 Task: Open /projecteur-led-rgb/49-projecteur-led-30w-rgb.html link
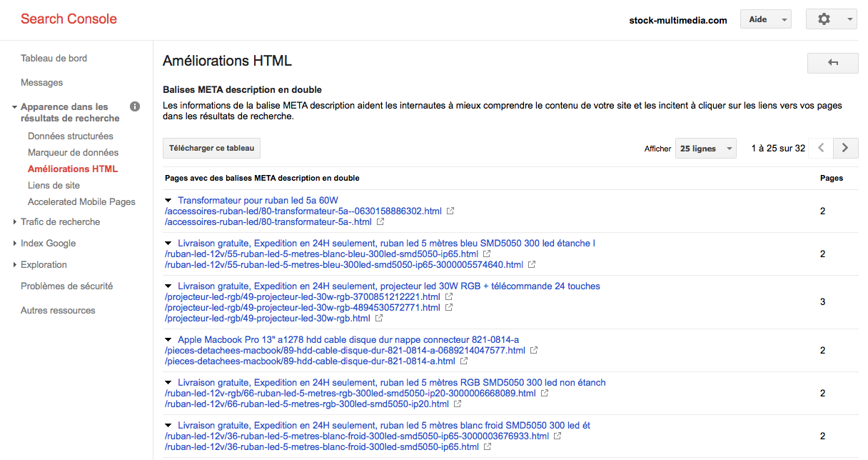tap(267, 318)
